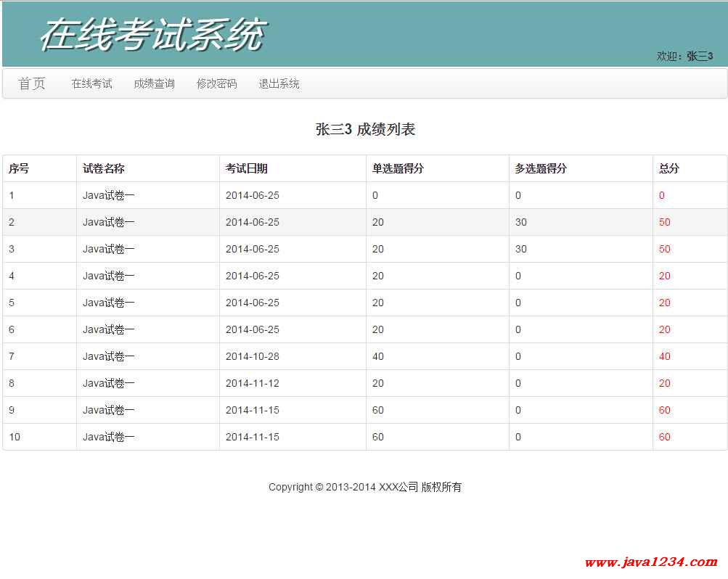Click serial number 6 in the table
This screenshot has height=579, width=728.
click(12, 329)
